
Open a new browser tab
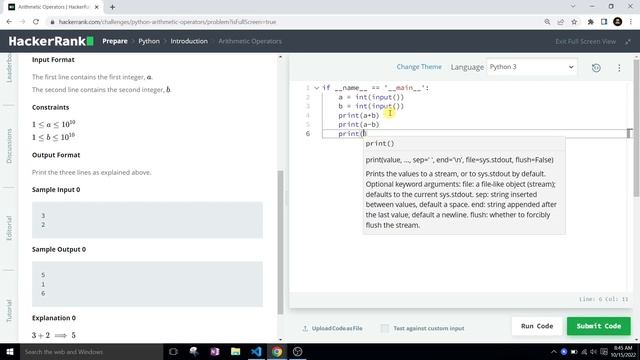[x=112, y=7]
